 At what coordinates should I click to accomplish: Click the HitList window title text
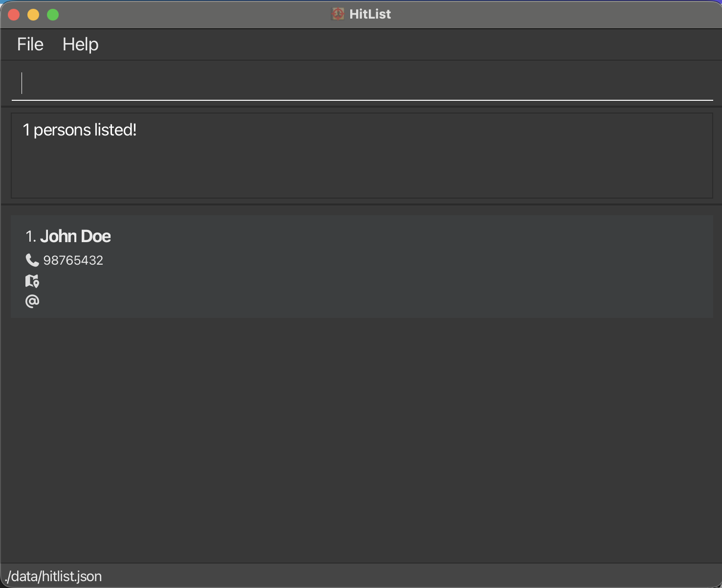pos(370,14)
